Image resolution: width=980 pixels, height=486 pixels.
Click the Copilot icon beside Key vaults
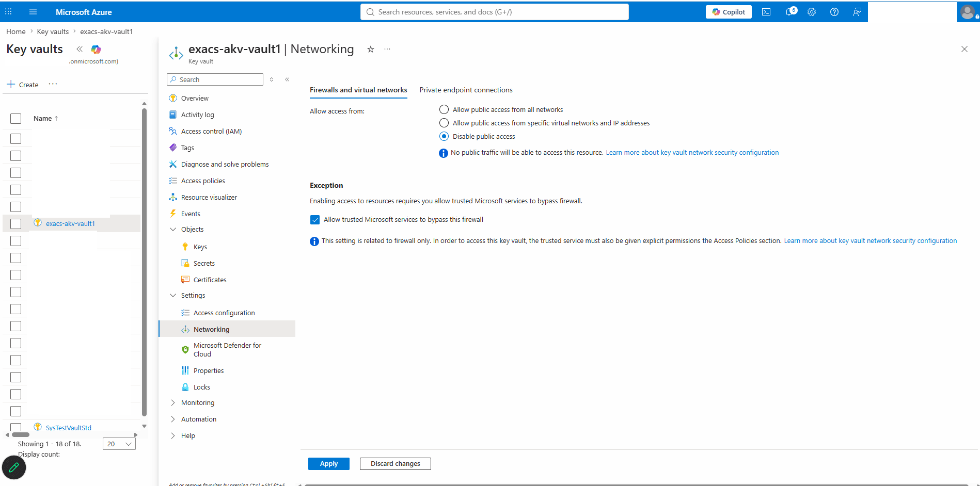point(96,49)
